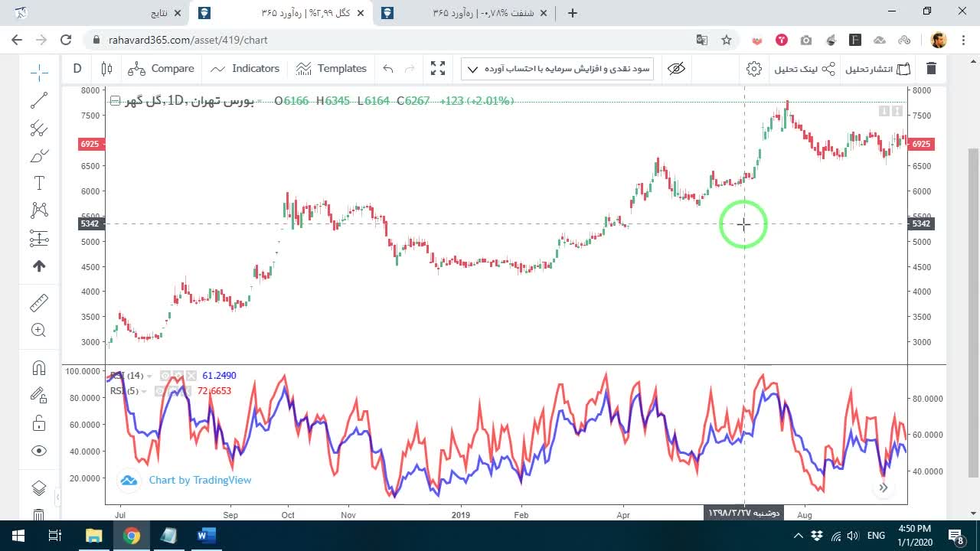Expand the dividend adjustment dropdown
980x551 pixels.
coord(559,69)
